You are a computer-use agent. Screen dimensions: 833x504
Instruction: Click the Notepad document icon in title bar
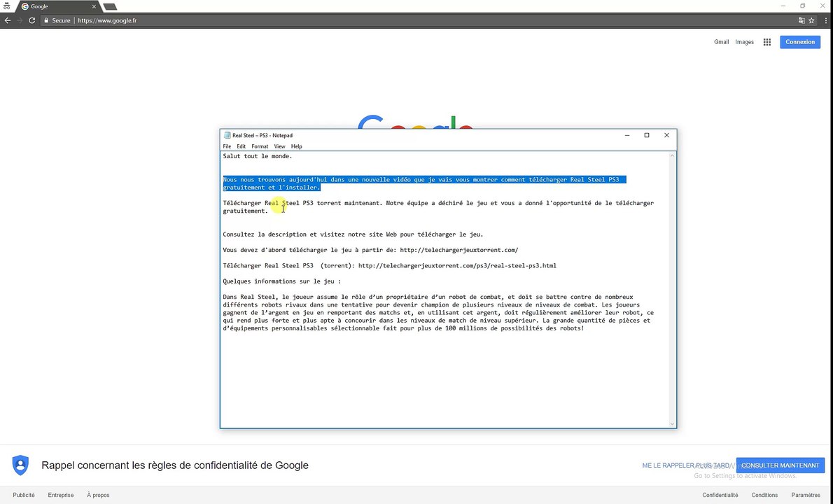tap(227, 135)
